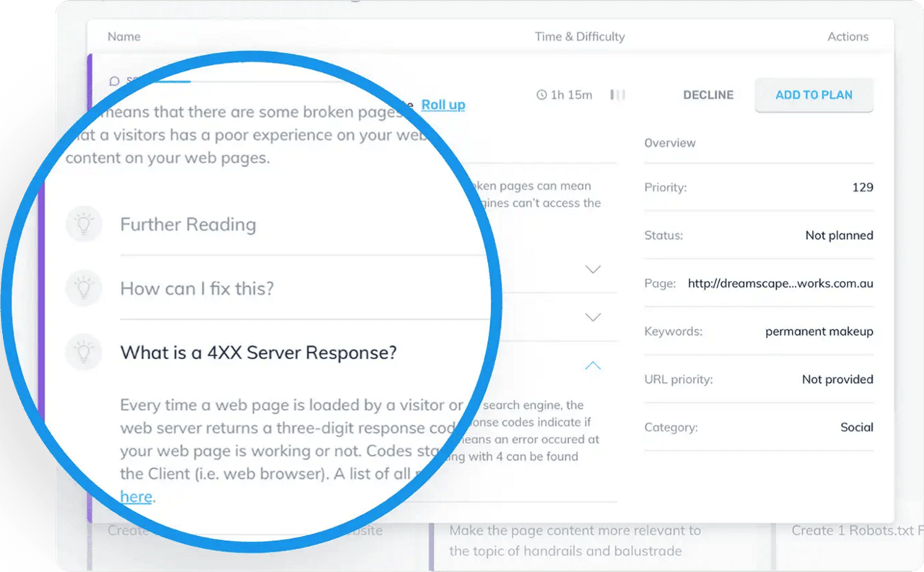Click the Name column header
924x572 pixels.
[124, 36]
